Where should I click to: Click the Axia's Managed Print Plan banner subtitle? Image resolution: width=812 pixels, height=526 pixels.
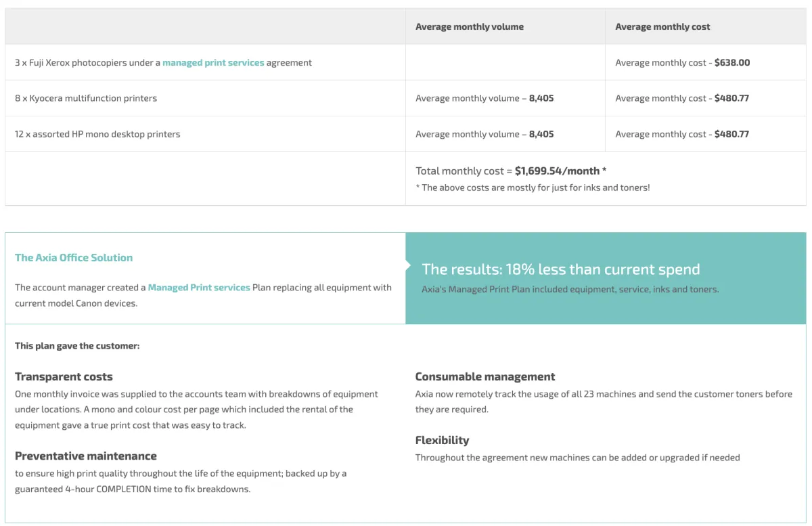pyautogui.click(x=570, y=290)
